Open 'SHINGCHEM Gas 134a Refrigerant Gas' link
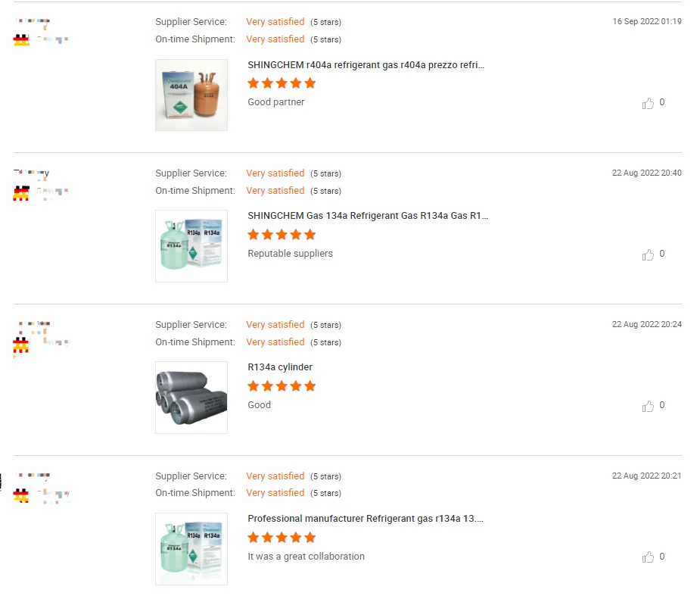 pyautogui.click(x=368, y=216)
